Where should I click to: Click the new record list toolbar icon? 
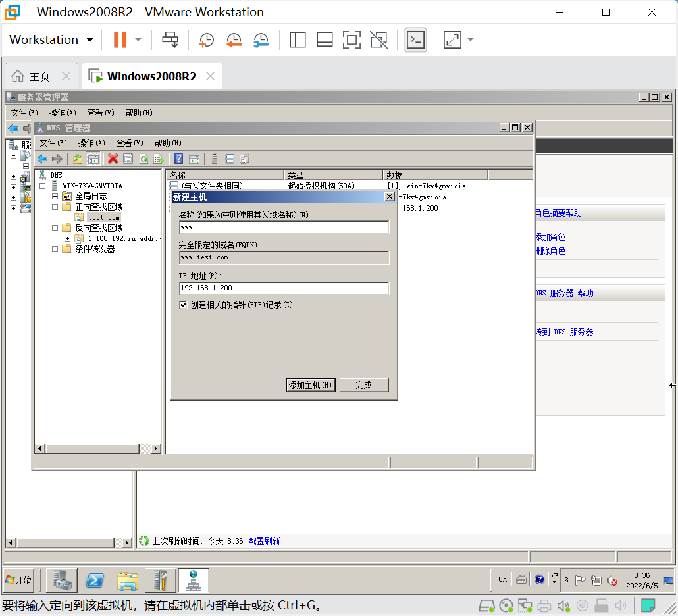(230, 159)
